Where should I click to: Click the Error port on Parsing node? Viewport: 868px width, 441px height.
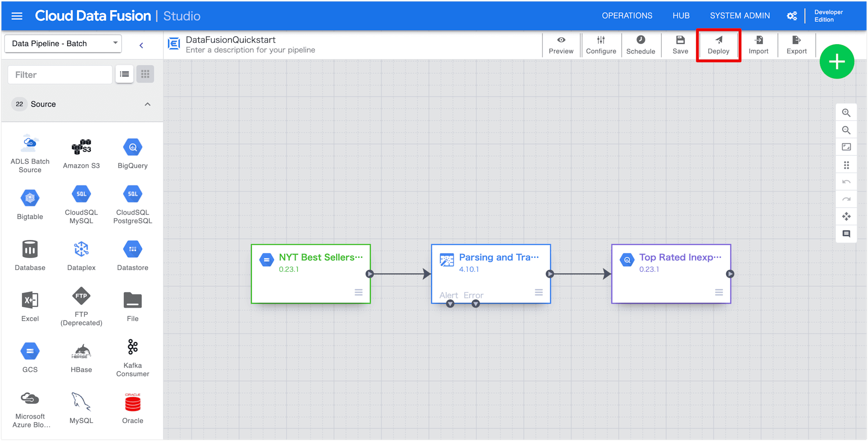(476, 304)
